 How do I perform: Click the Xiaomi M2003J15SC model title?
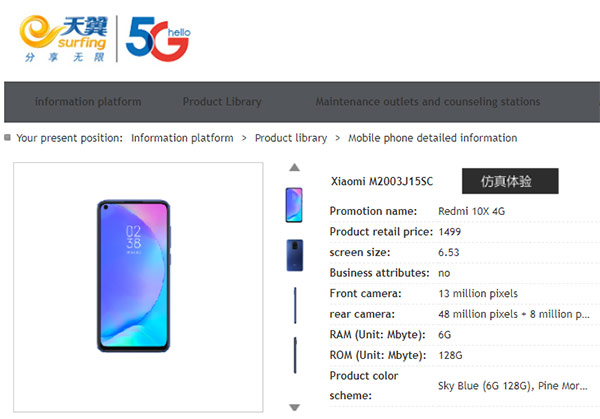(382, 181)
